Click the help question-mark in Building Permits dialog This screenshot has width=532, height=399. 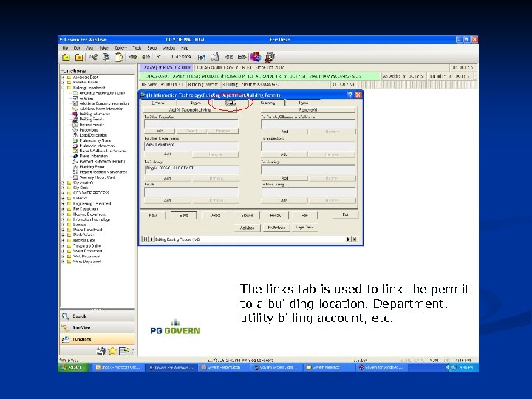350,95
